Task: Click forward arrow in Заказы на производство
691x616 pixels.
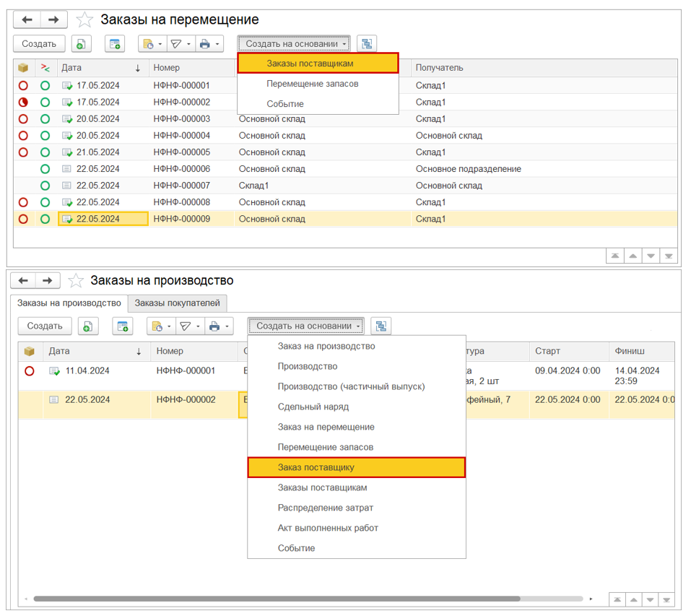Action: 48,280
